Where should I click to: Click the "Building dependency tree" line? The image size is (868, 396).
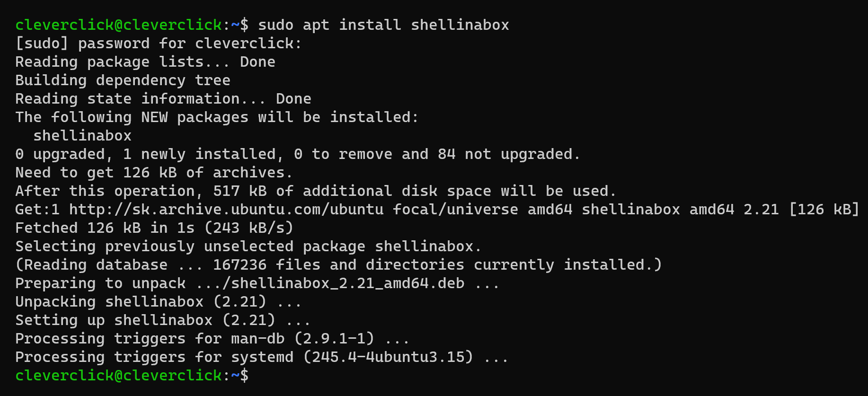(x=123, y=80)
